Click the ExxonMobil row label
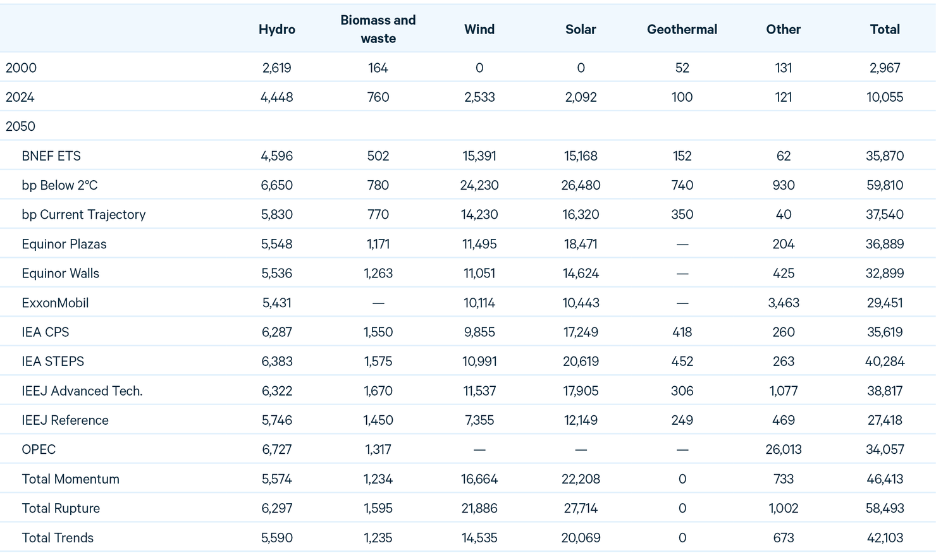Screen dimensions: 936x560 click(x=55, y=303)
